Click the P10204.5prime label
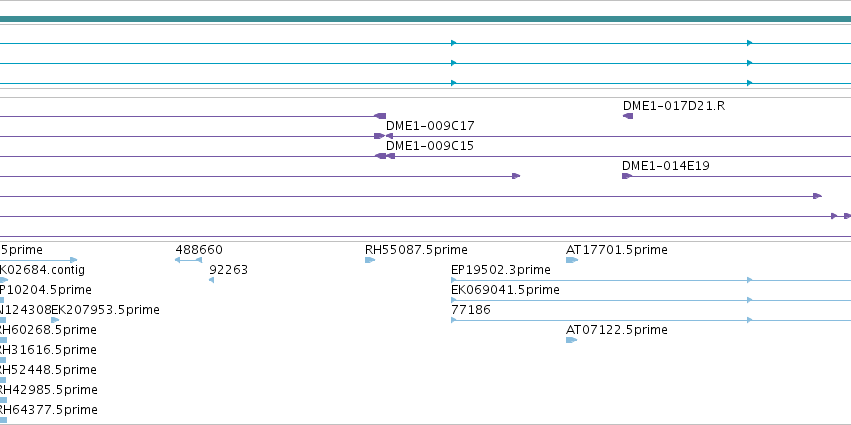Viewport: 851px width, 425px height. (x=46, y=290)
